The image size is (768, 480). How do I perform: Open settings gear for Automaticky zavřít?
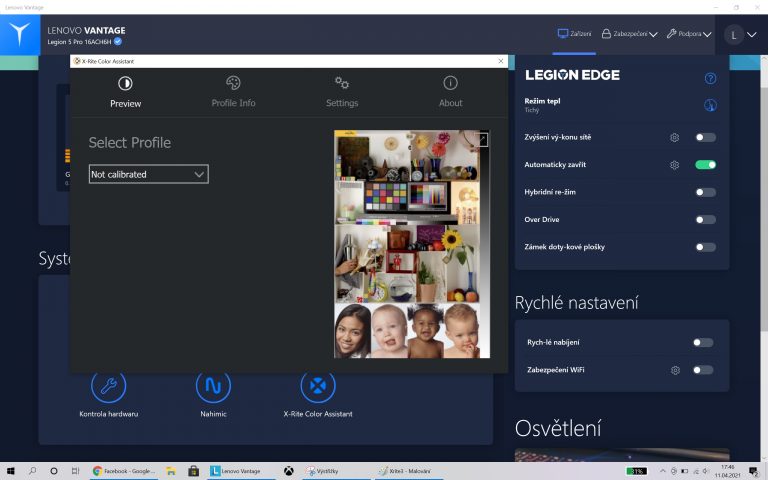point(675,165)
